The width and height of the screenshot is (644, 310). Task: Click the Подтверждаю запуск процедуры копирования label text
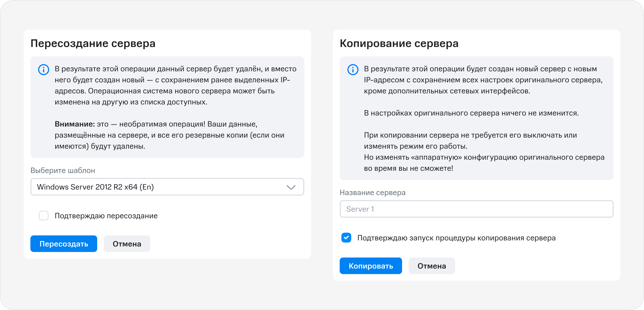coord(456,238)
